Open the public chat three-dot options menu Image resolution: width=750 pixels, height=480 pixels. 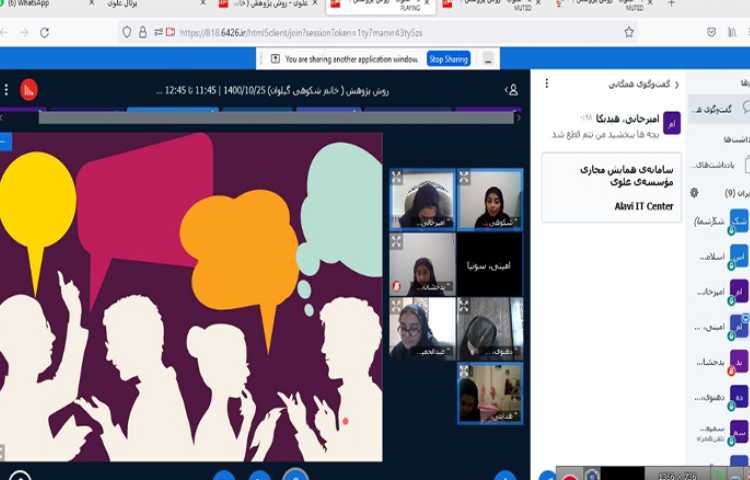coord(547,84)
